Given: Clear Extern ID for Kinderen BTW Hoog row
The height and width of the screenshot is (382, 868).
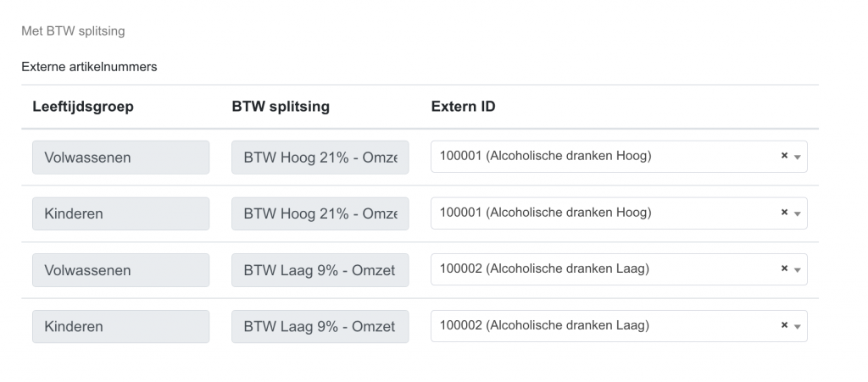Looking at the screenshot, I should tap(784, 213).
